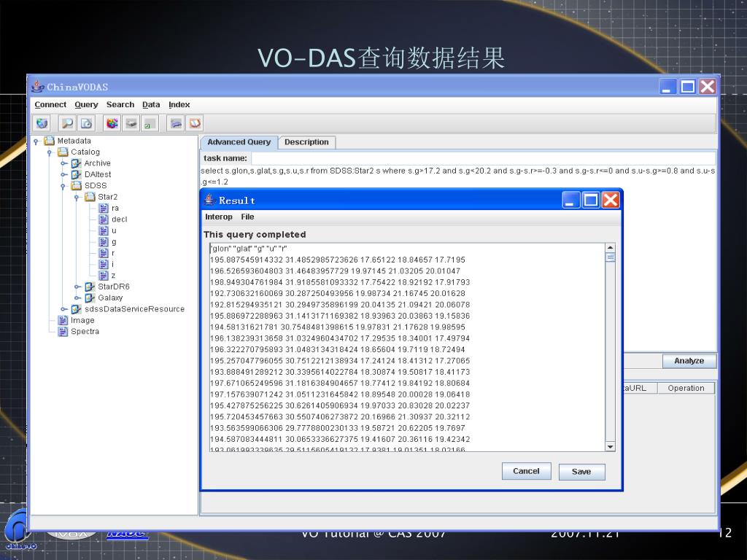Collapse the Metadata tree node

tap(36, 141)
